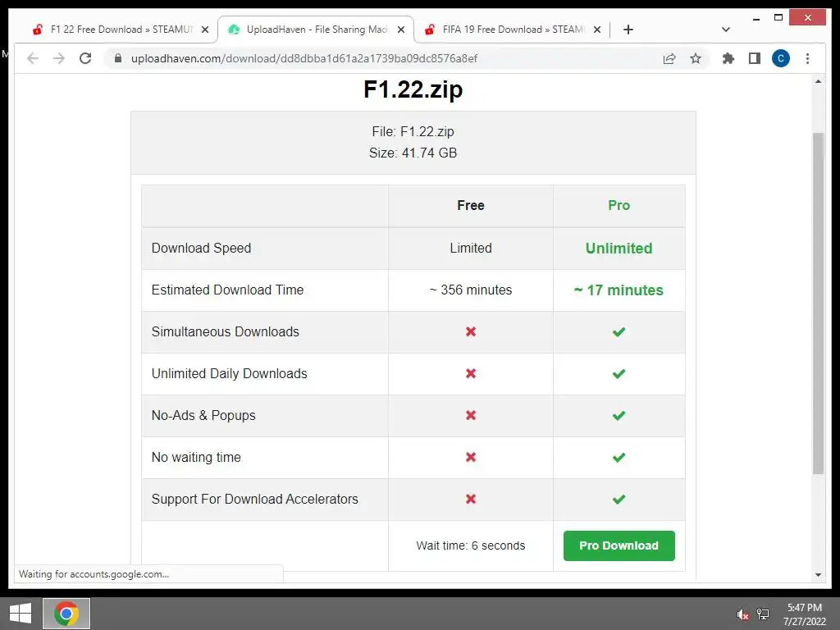The height and width of the screenshot is (630, 840).
Task: Maximize the Chrome window
Action: pyautogui.click(x=778, y=18)
